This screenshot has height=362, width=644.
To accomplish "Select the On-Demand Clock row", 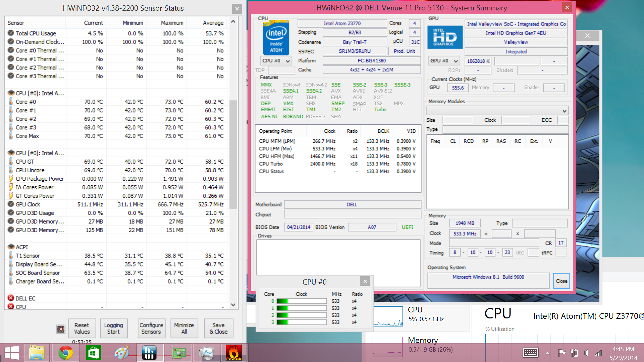I will pos(116,42).
